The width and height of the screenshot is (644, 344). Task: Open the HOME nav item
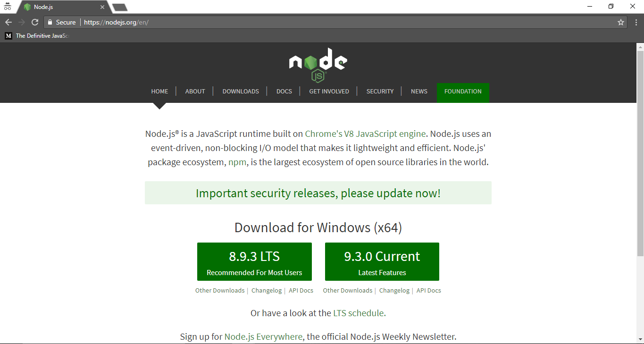click(159, 92)
